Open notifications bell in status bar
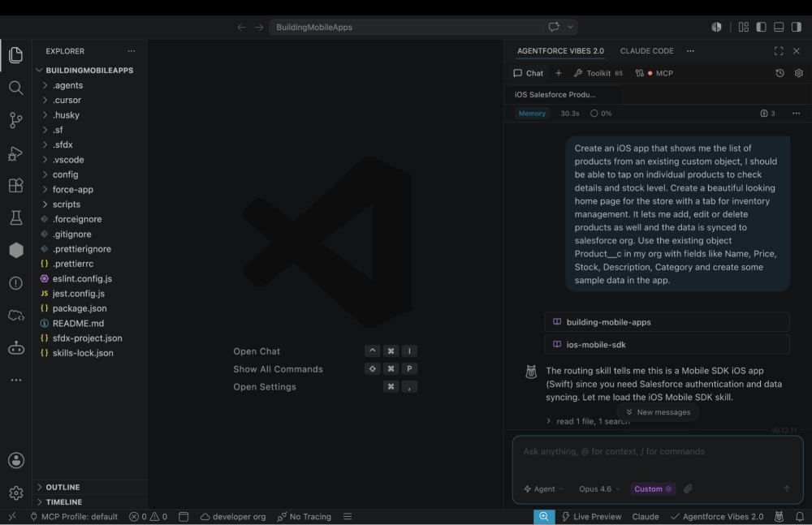Viewport: 812px width, 525px height. [800, 516]
